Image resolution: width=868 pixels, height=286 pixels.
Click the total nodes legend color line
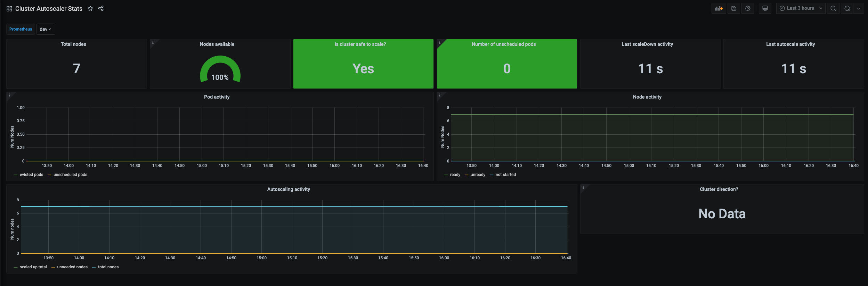tap(94, 267)
